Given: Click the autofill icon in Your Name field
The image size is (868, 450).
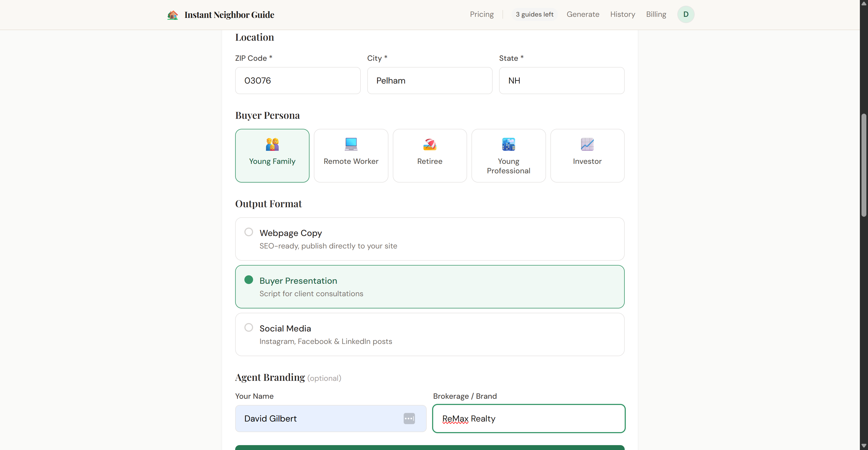Looking at the screenshot, I should [409, 418].
